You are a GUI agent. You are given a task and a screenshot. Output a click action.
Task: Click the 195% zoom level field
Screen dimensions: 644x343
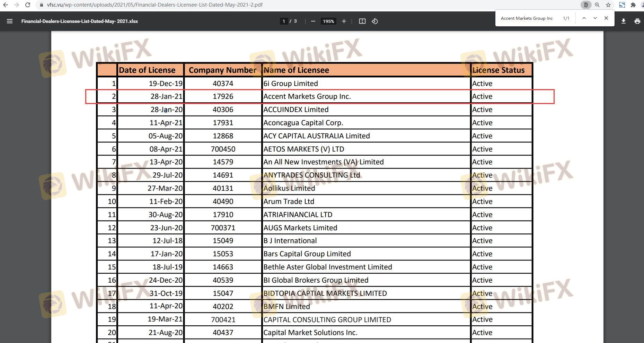click(328, 21)
